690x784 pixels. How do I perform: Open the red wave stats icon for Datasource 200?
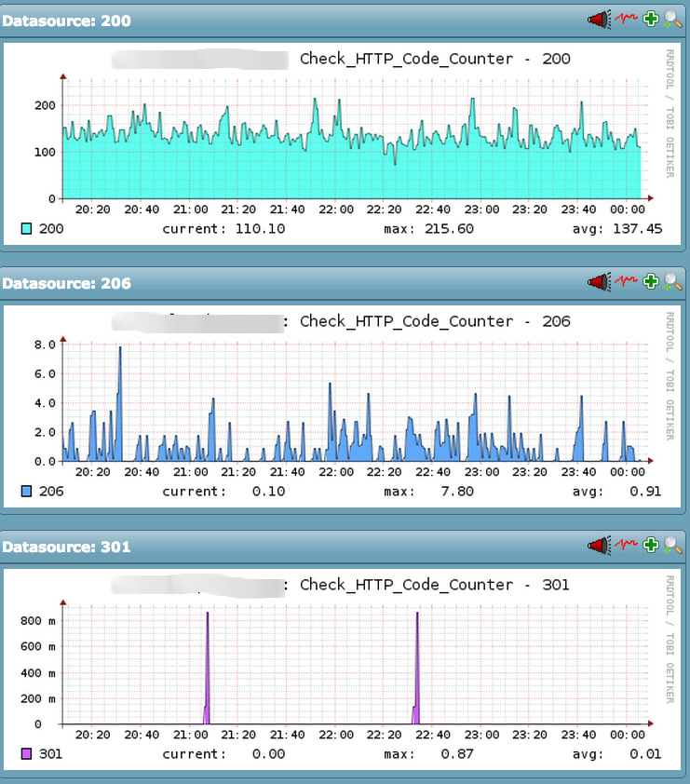tap(626, 19)
